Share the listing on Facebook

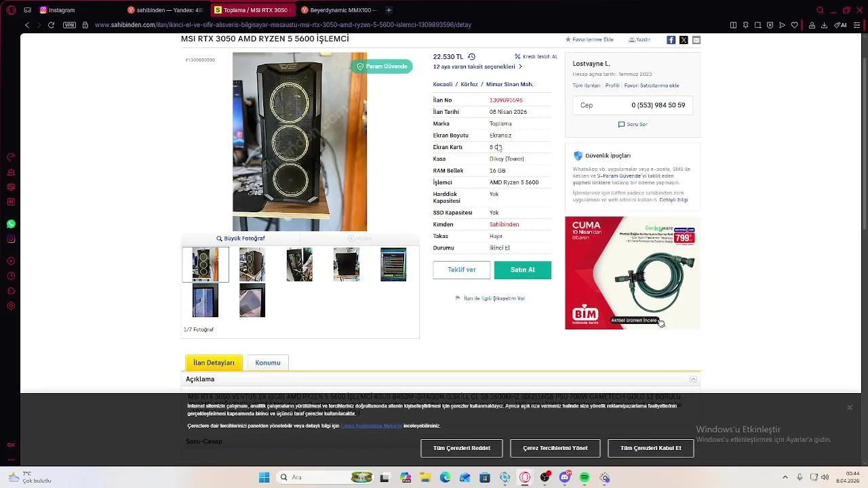[671, 40]
